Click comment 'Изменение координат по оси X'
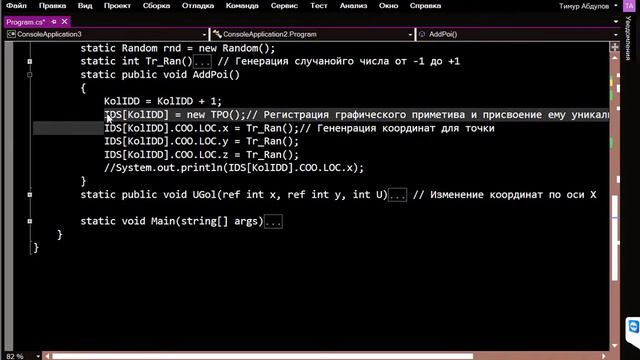The height and width of the screenshot is (360, 640). tap(513, 195)
